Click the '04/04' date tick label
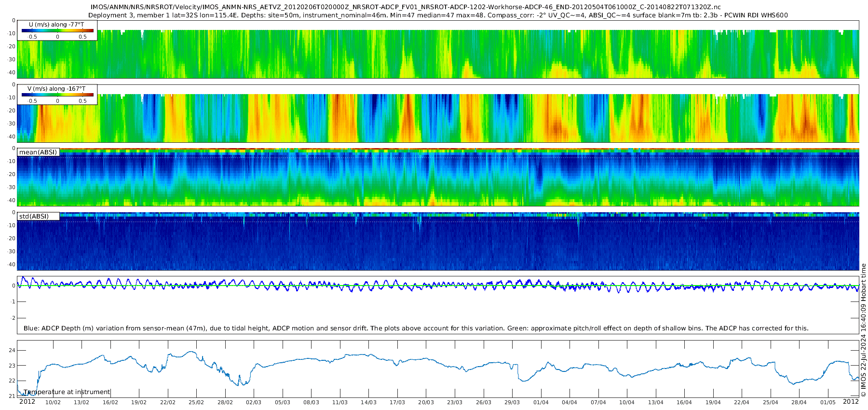The image size is (868, 410). coord(570,402)
